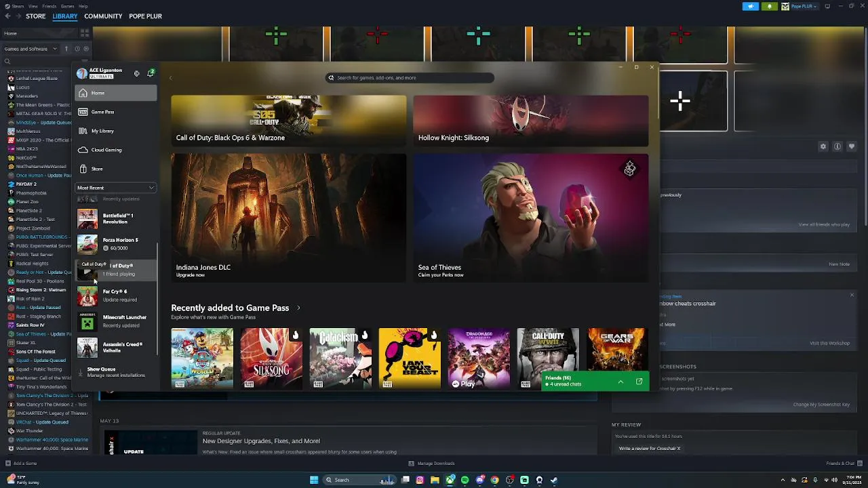Click Change My Screenshot Key link

coord(821,405)
